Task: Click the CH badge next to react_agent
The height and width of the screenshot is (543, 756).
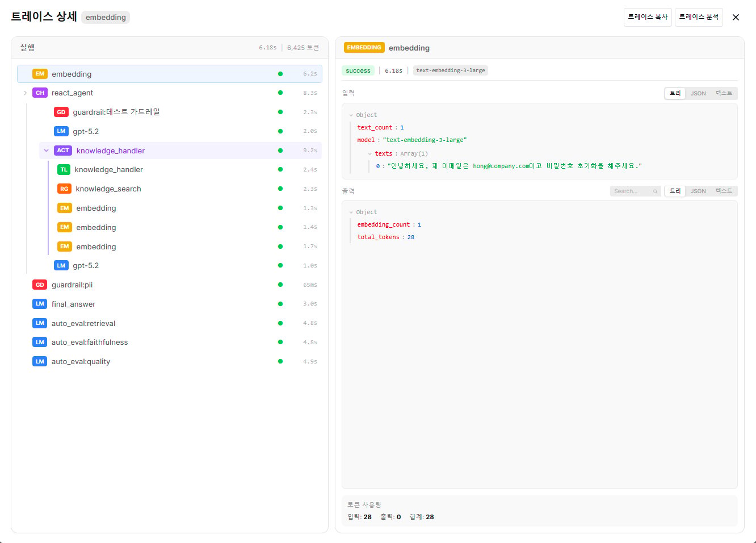Action: 40,93
